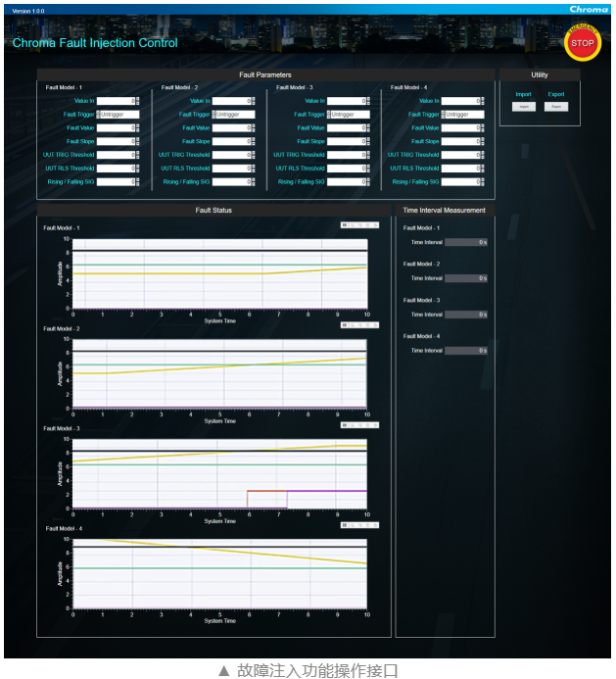This screenshot has width=616, height=679.
Task: Adjust UUT TRIG Threshold stepper, Fault Model - 4
Action: 483,155
